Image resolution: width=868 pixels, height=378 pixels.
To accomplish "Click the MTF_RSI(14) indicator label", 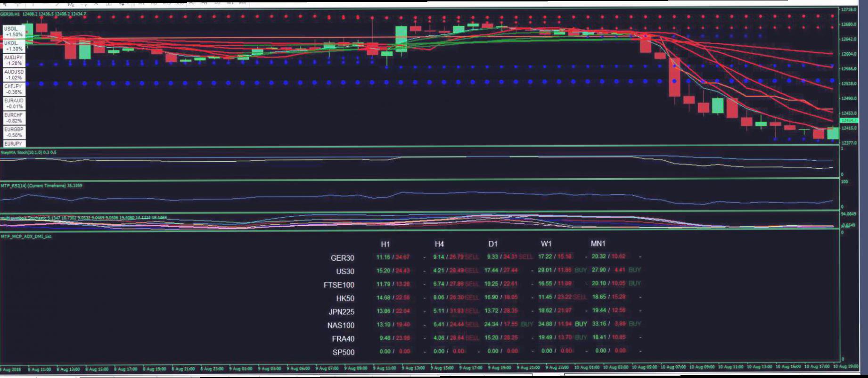I will 41,186.
